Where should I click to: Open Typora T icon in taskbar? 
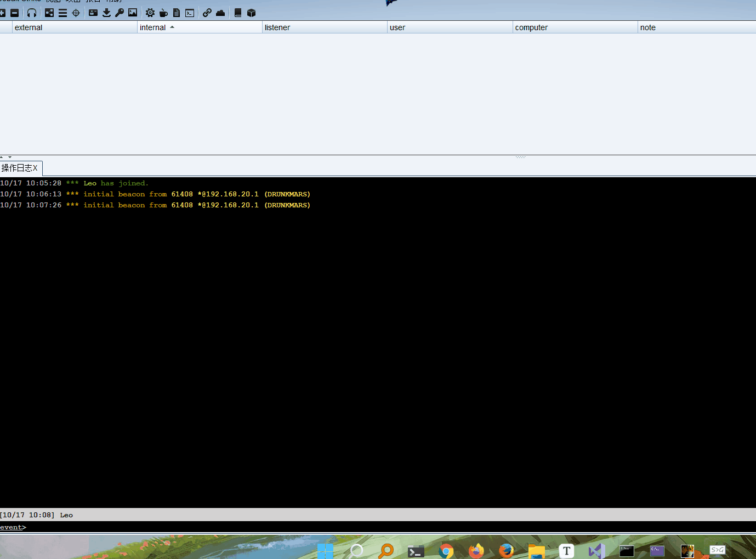[567, 551]
